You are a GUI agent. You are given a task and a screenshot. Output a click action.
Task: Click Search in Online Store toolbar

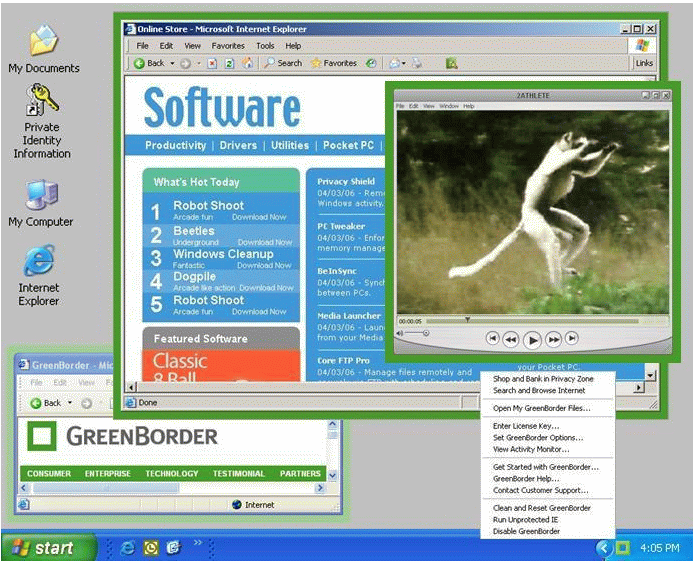tap(283, 63)
